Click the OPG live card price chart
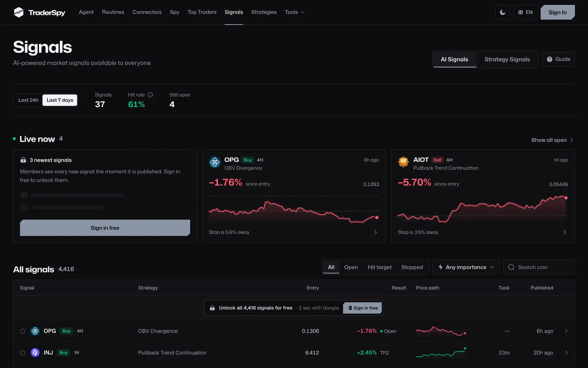The height and width of the screenshot is (368, 588). coord(294,210)
